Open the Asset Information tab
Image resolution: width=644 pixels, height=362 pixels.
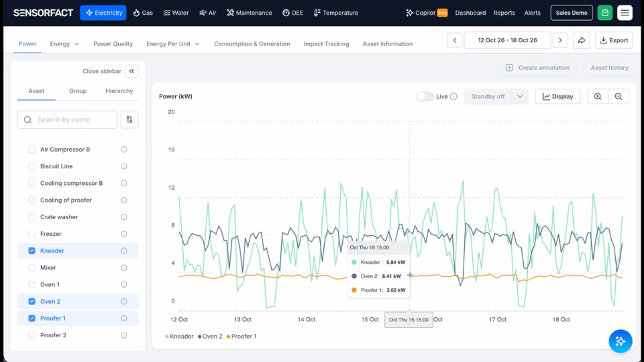click(387, 44)
